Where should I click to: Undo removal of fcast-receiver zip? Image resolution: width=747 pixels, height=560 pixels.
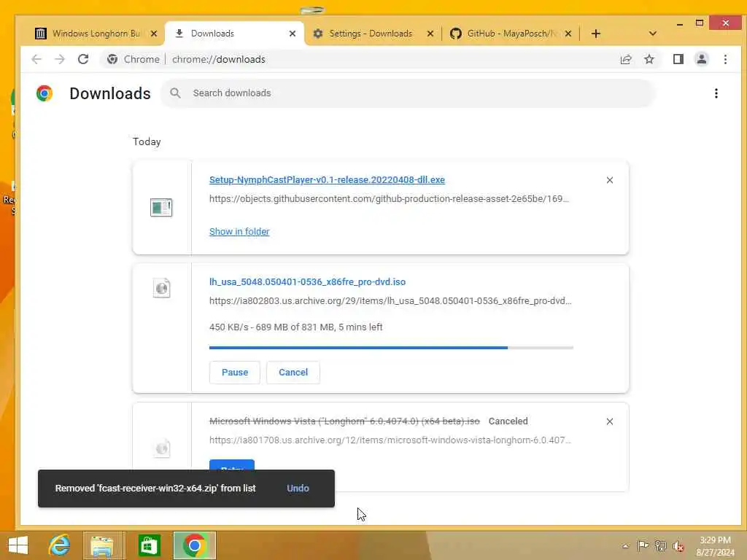point(298,488)
